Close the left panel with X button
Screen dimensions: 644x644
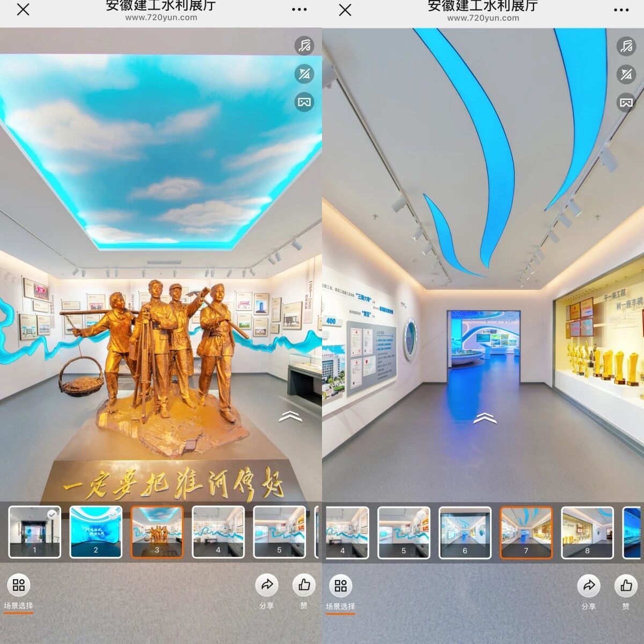tap(23, 10)
